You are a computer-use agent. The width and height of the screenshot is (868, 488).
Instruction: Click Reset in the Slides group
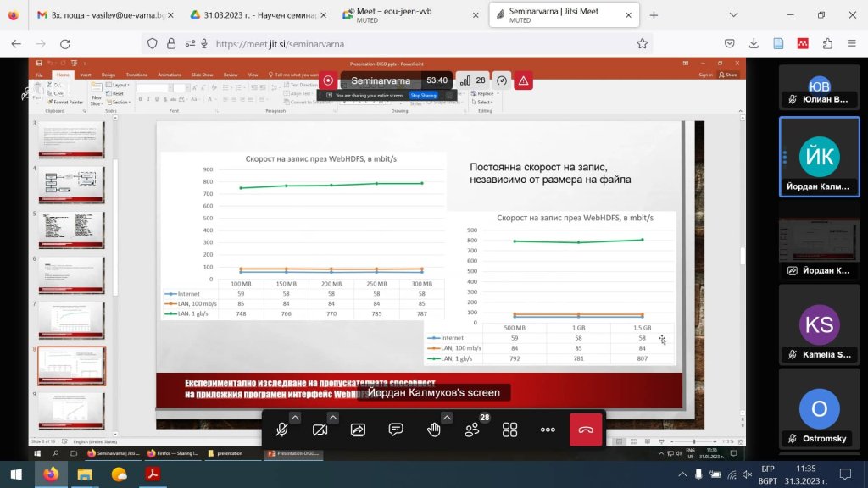(x=115, y=93)
